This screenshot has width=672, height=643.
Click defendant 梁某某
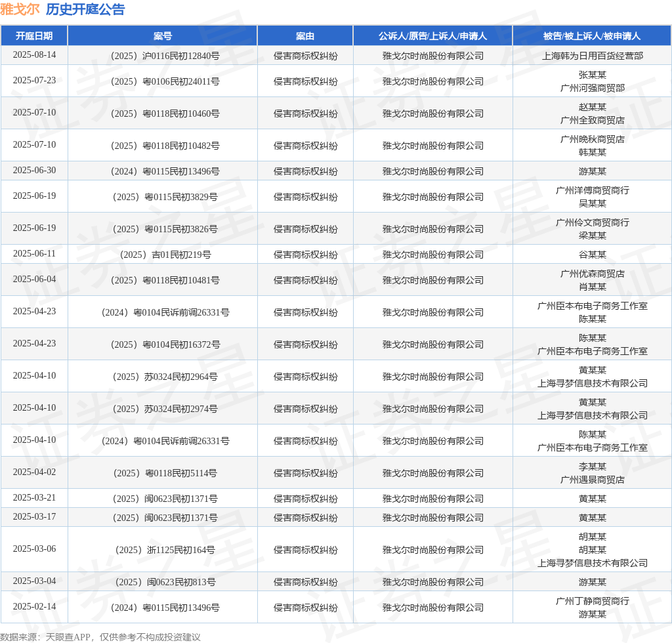[593, 236]
